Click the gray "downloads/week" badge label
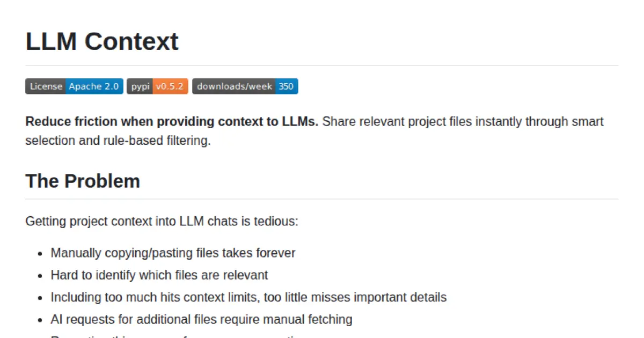This screenshot has height=338, width=644. click(x=235, y=86)
